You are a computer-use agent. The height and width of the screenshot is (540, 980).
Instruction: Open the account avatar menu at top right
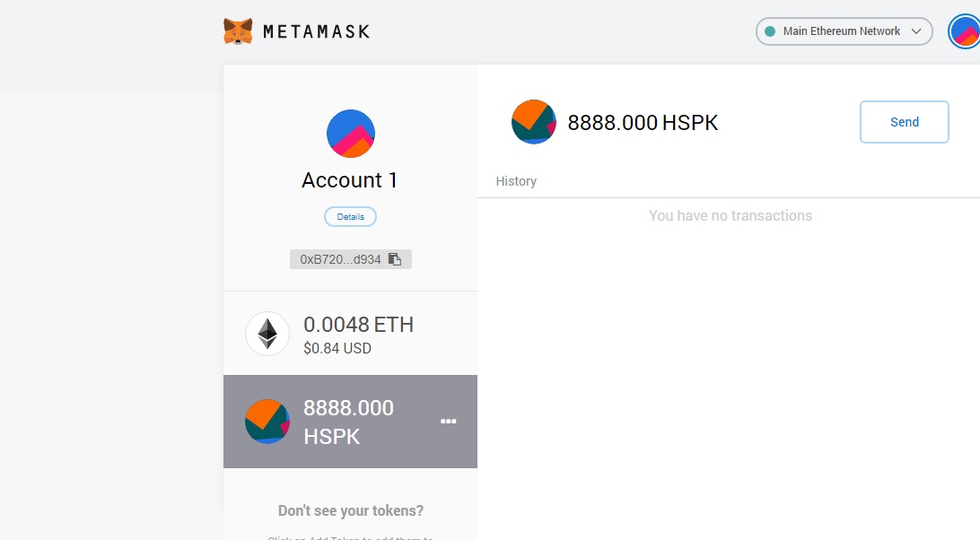click(966, 32)
